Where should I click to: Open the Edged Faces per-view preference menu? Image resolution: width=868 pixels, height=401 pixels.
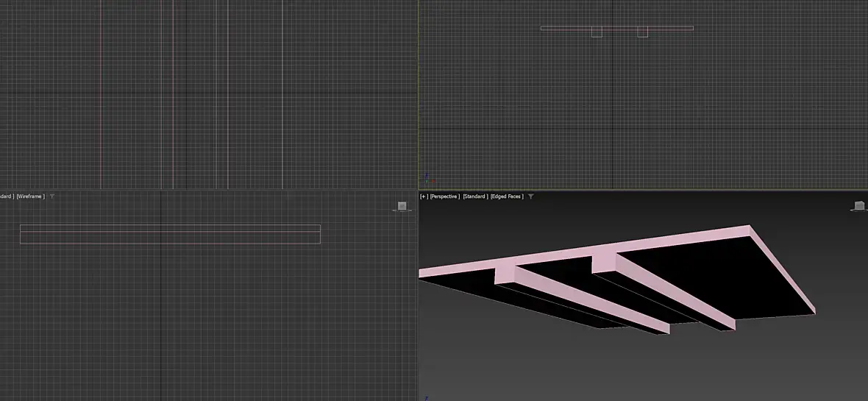point(507,196)
